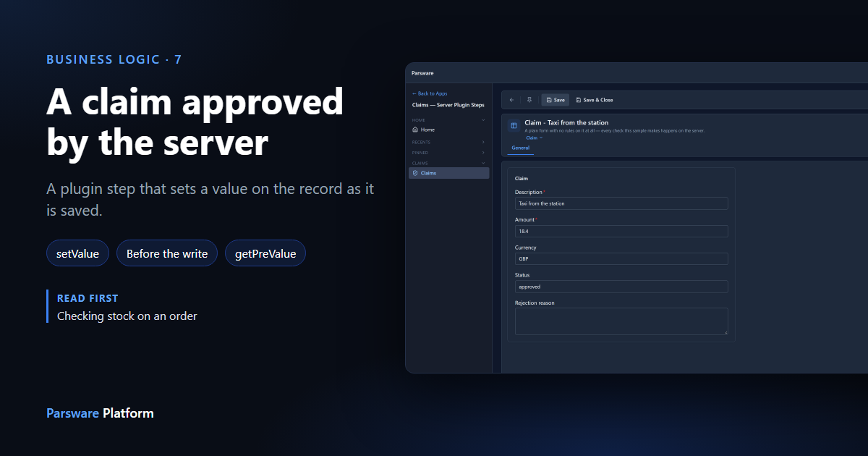The height and width of the screenshot is (456, 868).
Task: Click into the Description input field
Action: [621, 203]
